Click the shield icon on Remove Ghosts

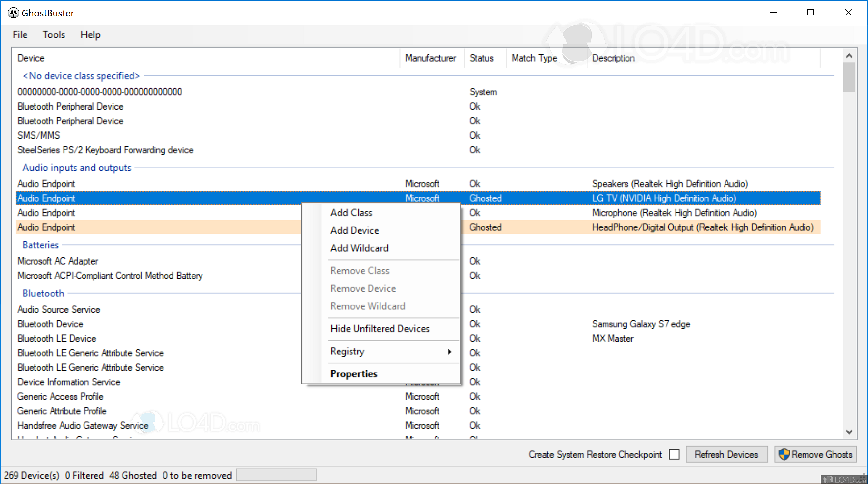coord(784,454)
